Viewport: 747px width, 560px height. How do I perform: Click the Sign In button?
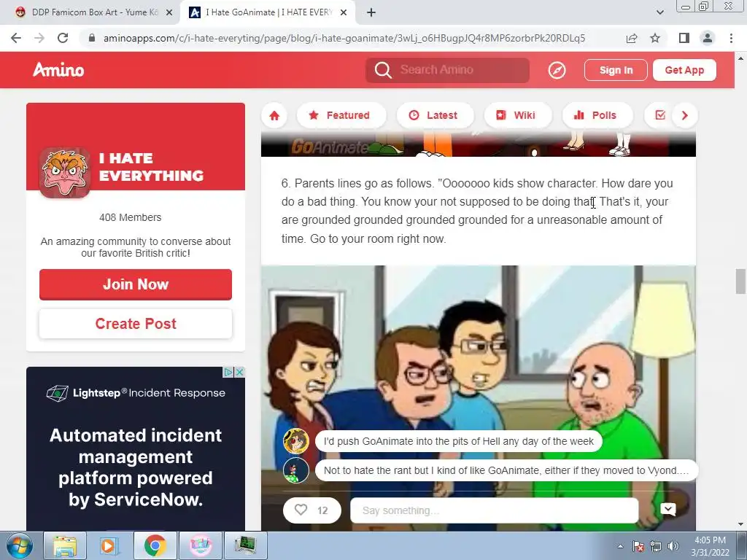coord(616,70)
